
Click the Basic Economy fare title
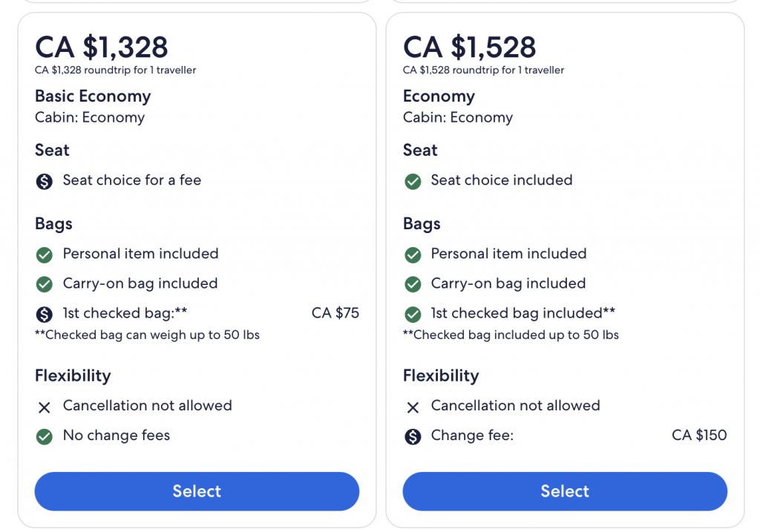point(93,96)
